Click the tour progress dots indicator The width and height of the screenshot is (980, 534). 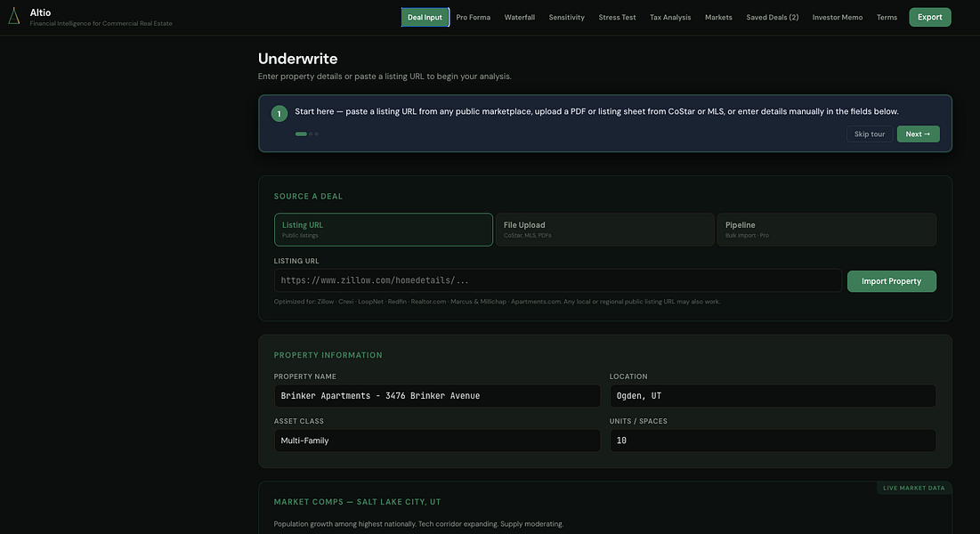[x=307, y=133]
